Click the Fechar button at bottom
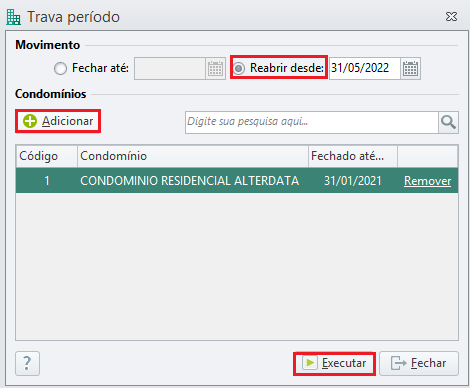Viewport: 470px width, 388px height. [x=419, y=363]
